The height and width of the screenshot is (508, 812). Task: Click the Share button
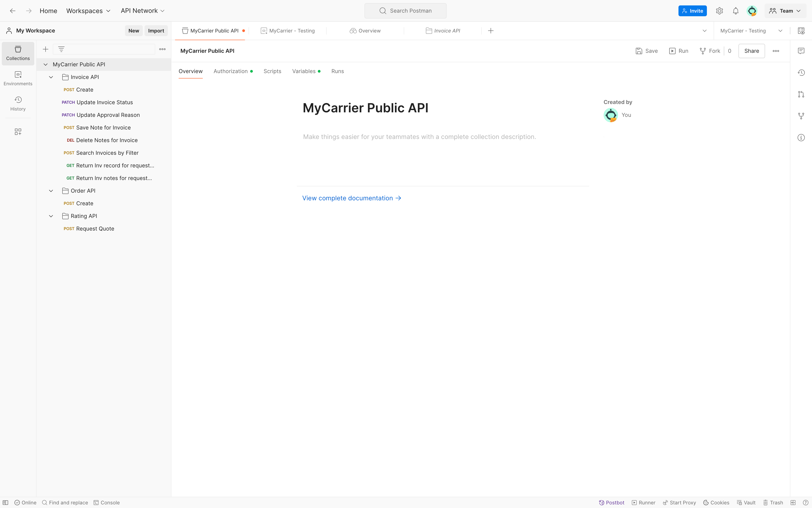tap(751, 51)
